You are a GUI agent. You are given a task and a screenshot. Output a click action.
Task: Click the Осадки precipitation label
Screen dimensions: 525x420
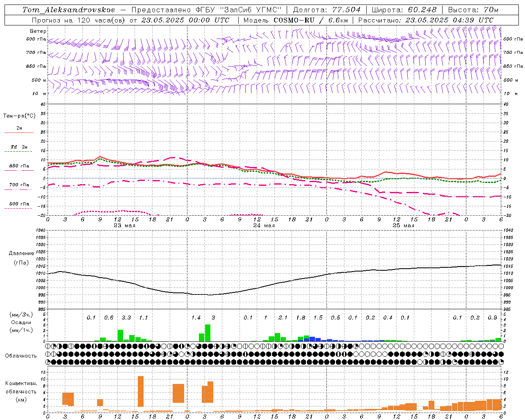pos(21,322)
